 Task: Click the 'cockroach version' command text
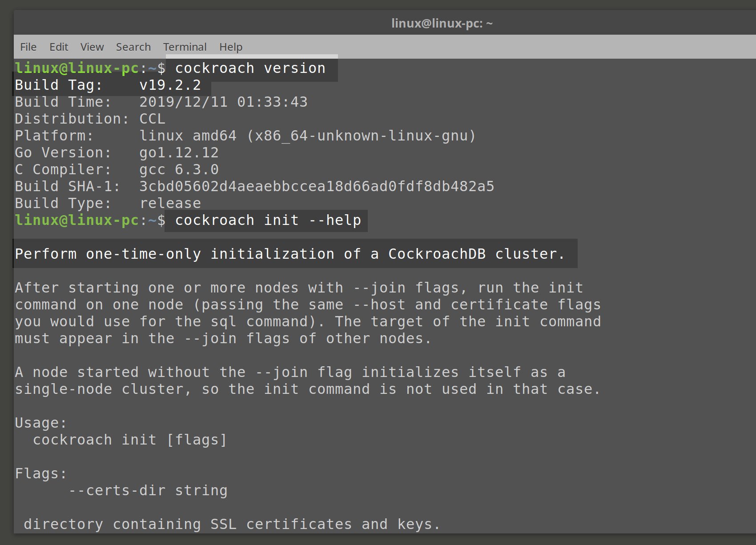(x=250, y=68)
